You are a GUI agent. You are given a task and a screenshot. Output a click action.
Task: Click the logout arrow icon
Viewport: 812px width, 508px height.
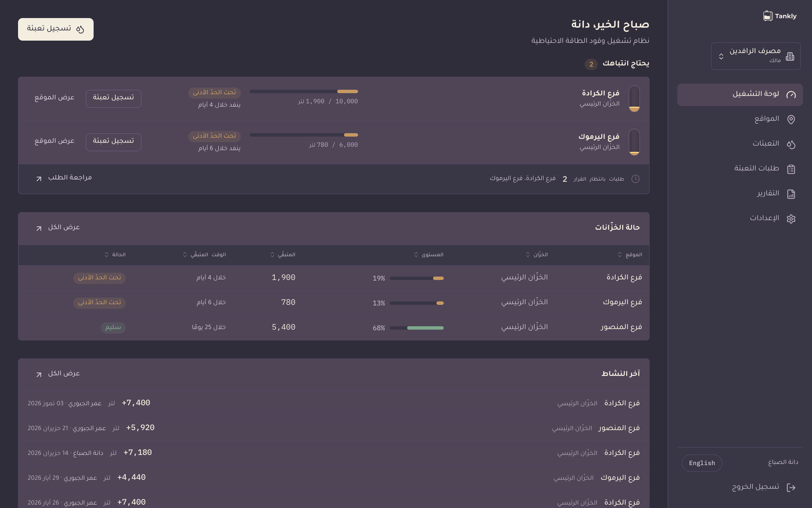(x=791, y=487)
